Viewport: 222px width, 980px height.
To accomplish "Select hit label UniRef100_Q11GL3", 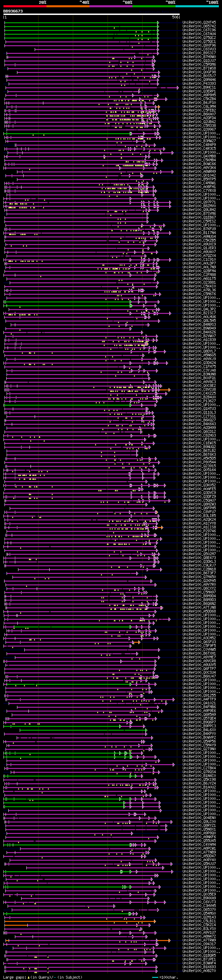I will (199, 412).
